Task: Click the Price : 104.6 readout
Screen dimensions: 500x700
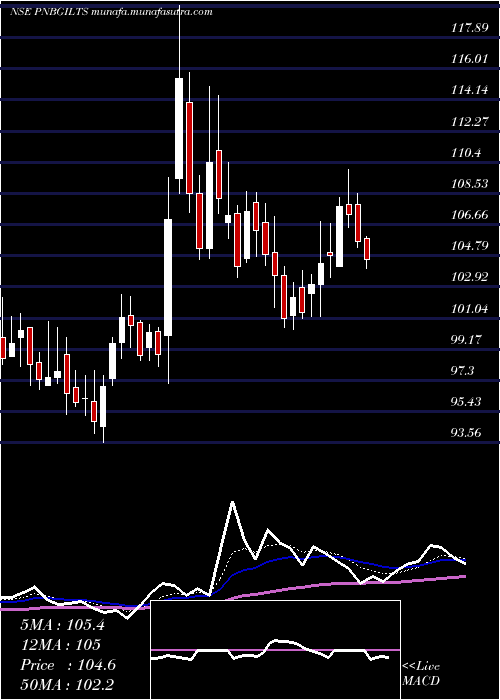Action: [x=68, y=665]
